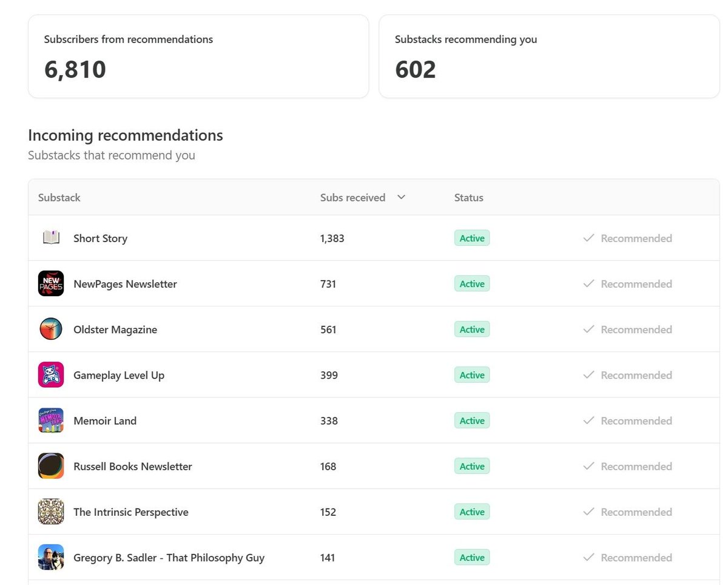
Task: Click the Subscribers from recommendations label
Action: coord(129,39)
